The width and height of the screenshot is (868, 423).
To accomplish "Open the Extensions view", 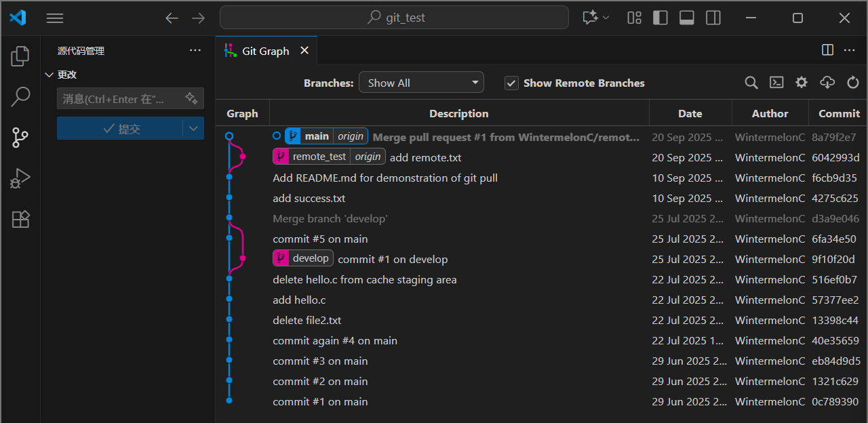I will 20,219.
